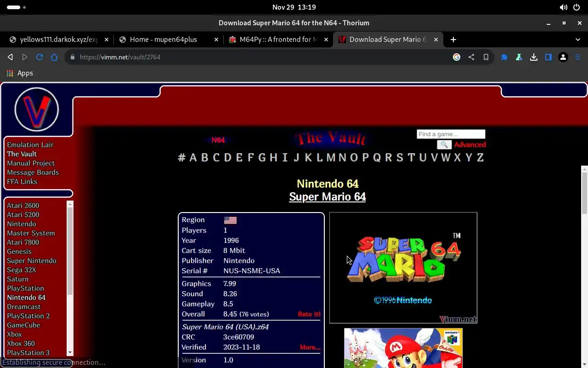The height and width of the screenshot is (368, 588).
Task: Select Dreamcast in the systems list
Action: (x=24, y=307)
